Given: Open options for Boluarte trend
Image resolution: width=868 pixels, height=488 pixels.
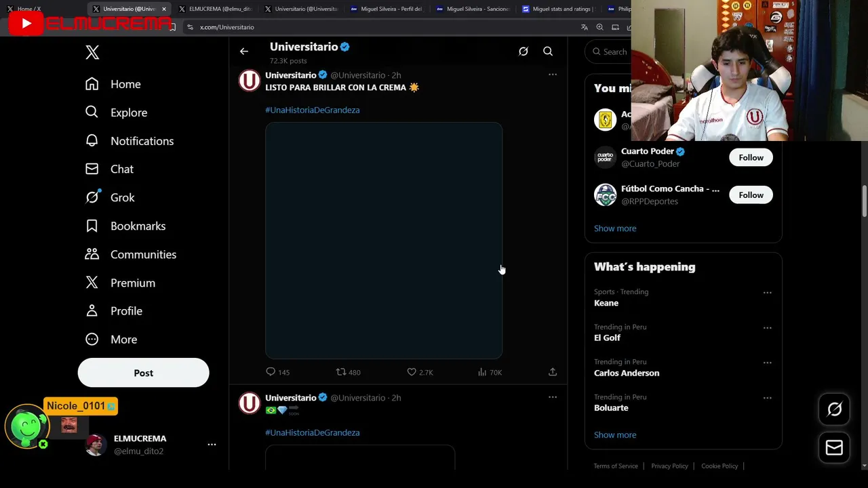Looking at the screenshot, I should [x=767, y=398].
